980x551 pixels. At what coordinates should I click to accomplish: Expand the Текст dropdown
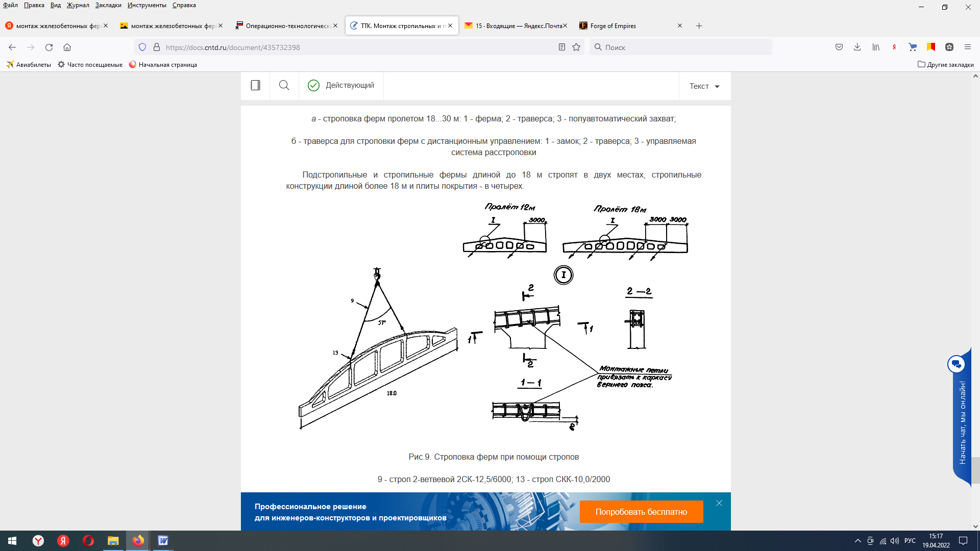point(704,86)
